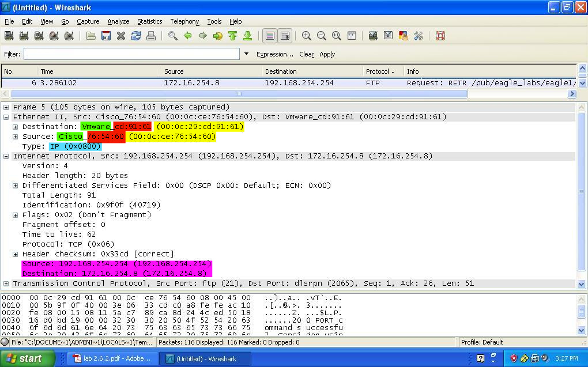
Task: Open Wireshark preferences
Action: click(x=418, y=36)
